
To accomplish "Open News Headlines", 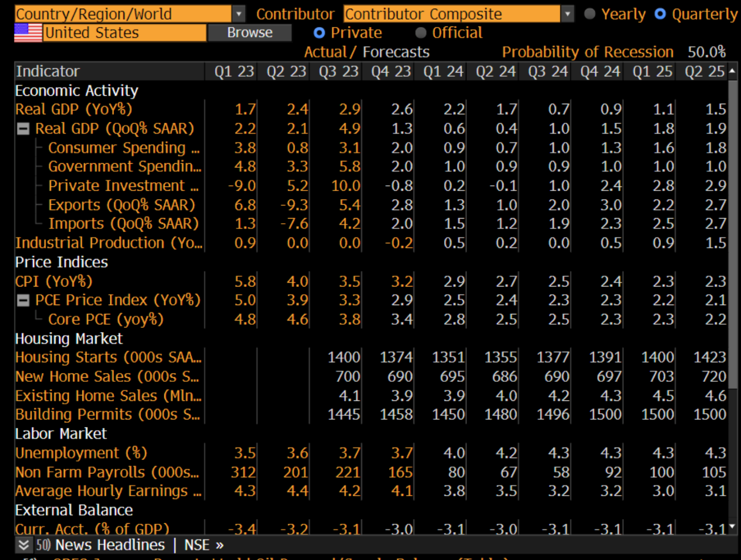I will [x=110, y=545].
